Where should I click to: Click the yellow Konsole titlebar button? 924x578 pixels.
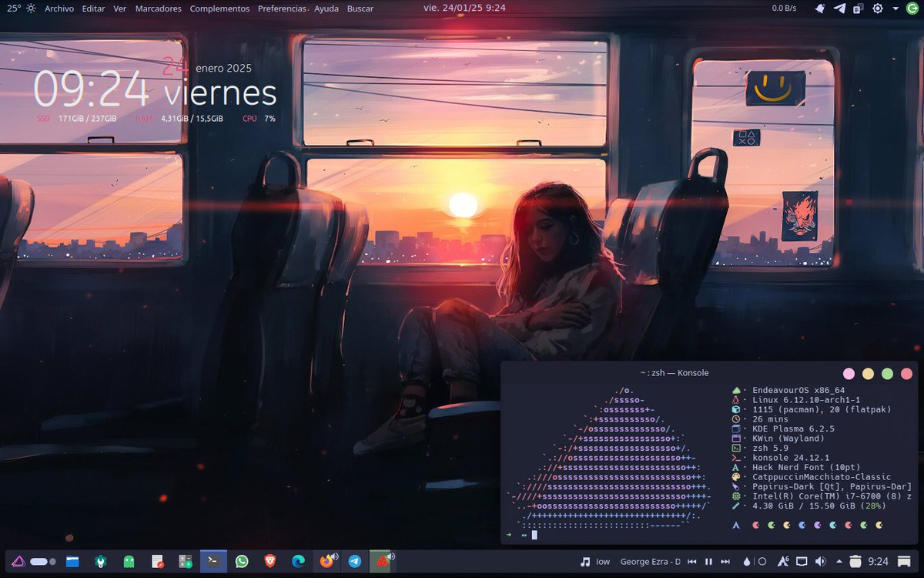(x=868, y=374)
